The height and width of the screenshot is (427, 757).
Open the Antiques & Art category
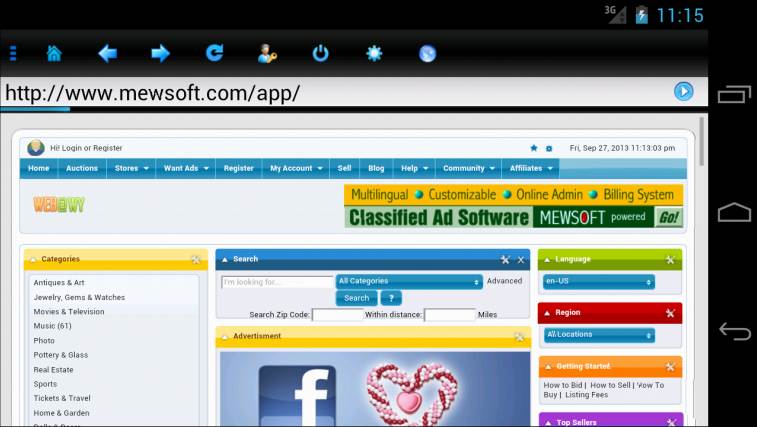click(59, 283)
